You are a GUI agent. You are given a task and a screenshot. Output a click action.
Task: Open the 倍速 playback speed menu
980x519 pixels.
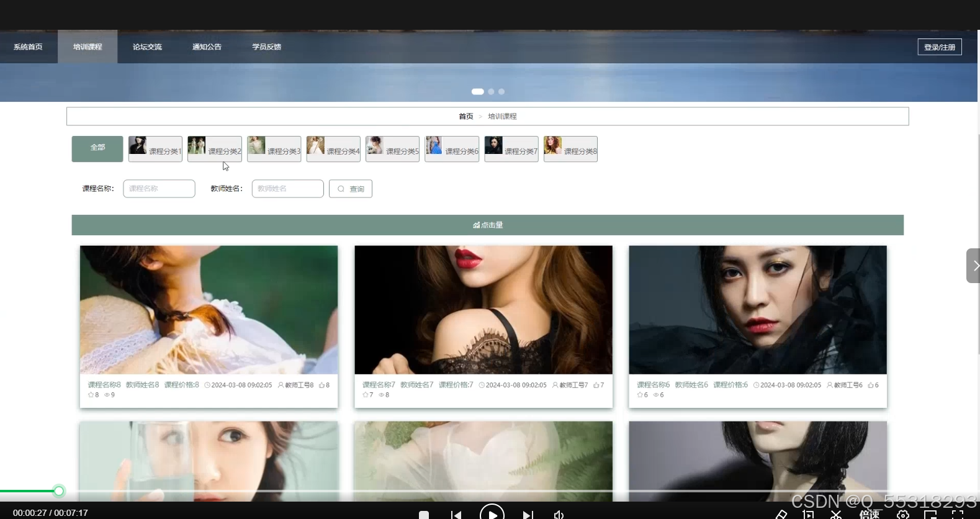pyautogui.click(x=870, y=515)
